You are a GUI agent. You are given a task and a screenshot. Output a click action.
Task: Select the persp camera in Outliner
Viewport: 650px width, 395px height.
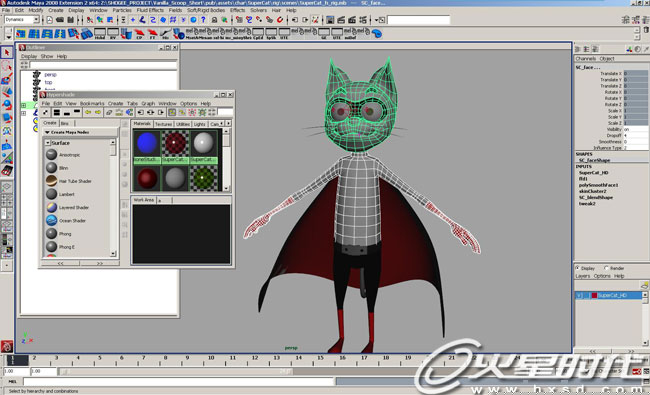click(x=50, y=75)
